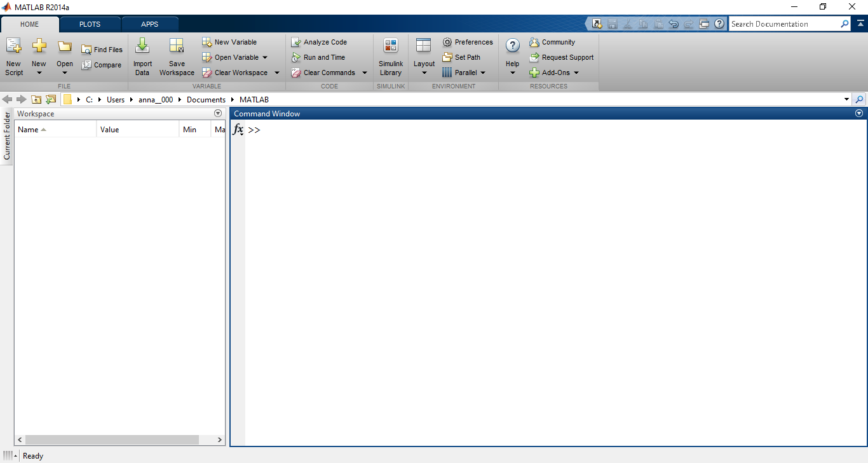Click the Command Window prompt area

tap(254, 130)
